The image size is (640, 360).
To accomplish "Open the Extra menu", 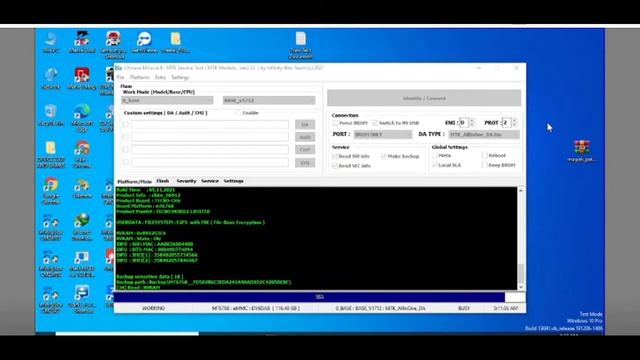I will [160, 77].
